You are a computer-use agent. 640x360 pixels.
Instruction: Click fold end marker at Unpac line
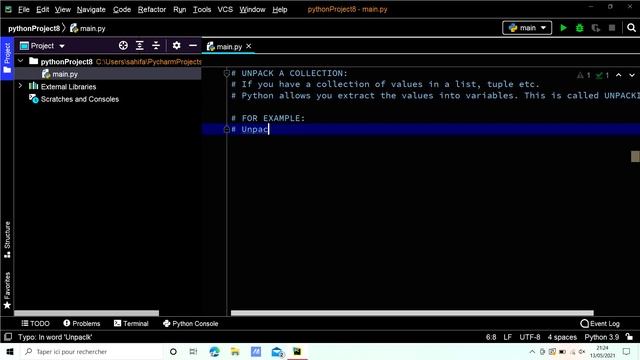(227, 129)
